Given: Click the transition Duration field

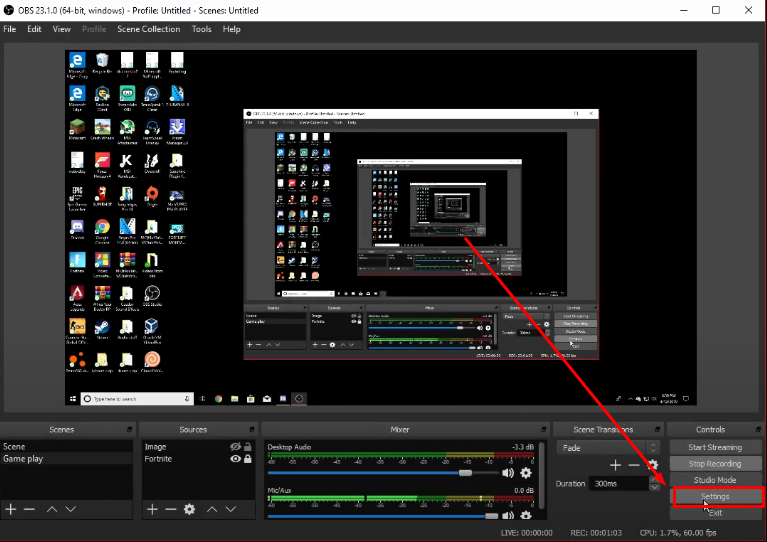Looking at the screenshot, I should pos(619,484).
